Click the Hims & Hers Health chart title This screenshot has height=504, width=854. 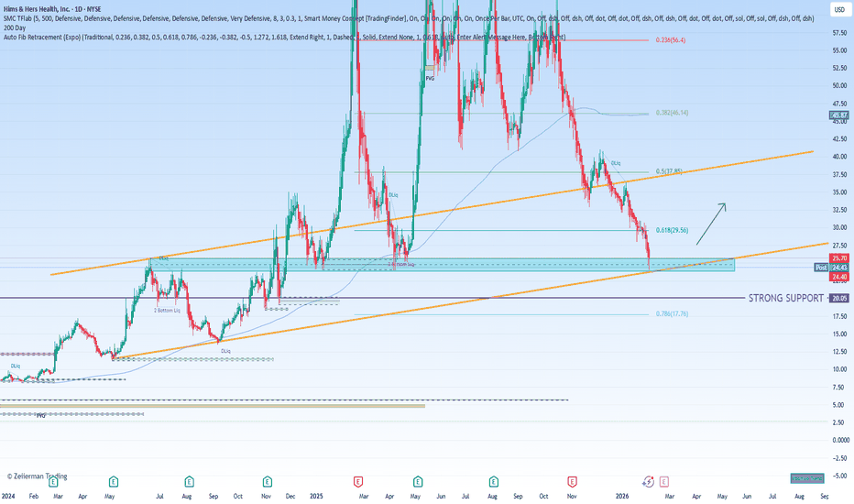click(51, 9)
